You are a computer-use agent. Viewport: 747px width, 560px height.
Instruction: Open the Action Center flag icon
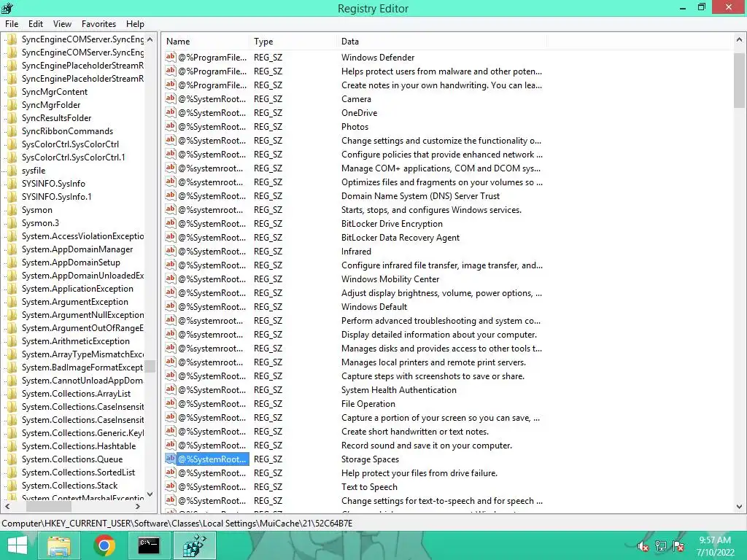pyautogui.click(x=678, y=546)
